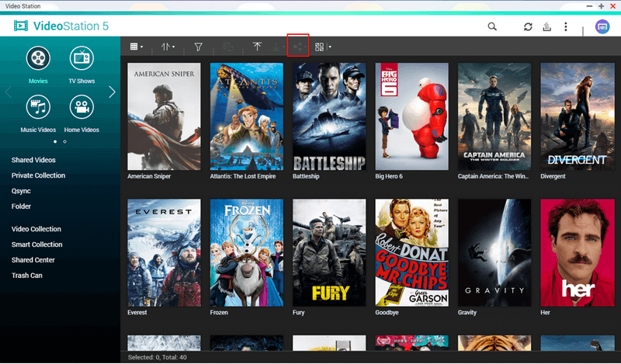Expand the multi-select dropdown arrow

pos(329,47)
